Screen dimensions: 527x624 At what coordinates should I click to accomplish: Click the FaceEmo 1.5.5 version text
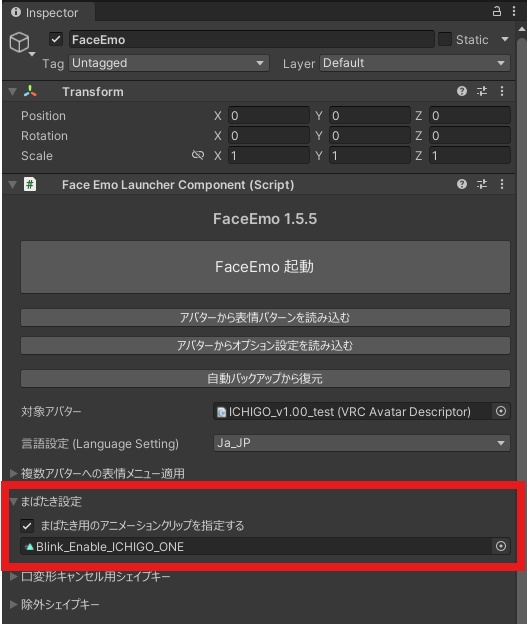pos(265,219)
